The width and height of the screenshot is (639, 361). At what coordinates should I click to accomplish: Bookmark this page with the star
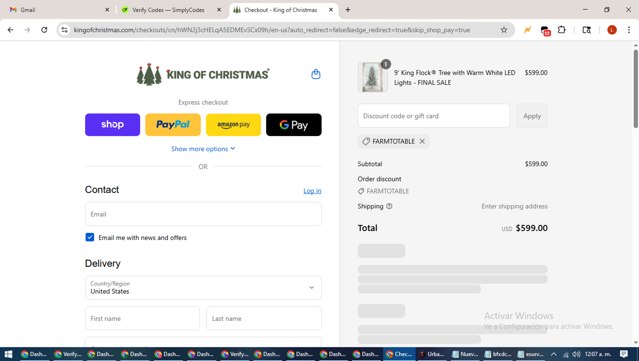pos(504,30)
